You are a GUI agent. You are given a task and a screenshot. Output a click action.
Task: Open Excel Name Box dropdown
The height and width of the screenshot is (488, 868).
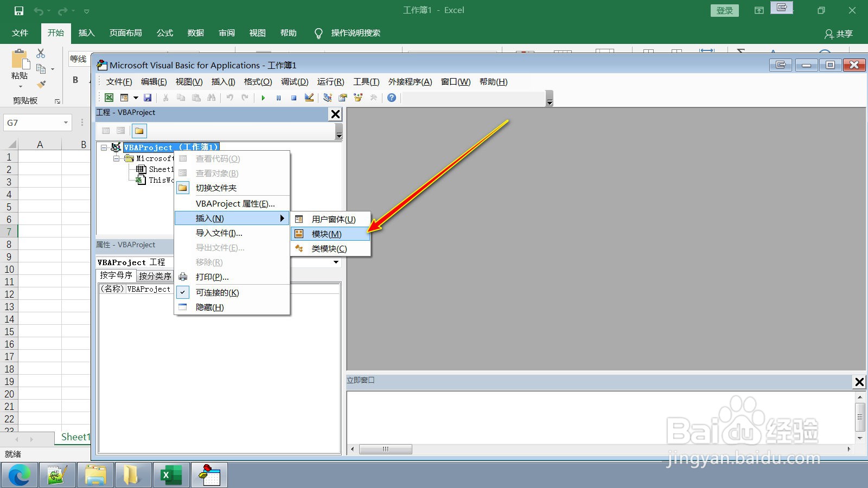[66, 123]
